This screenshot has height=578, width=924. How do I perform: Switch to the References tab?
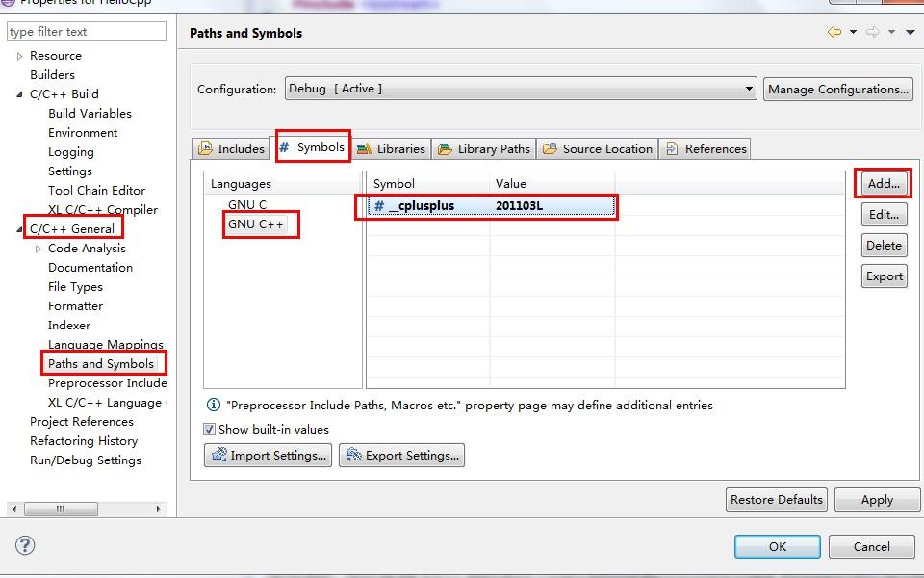coord(706,148)
